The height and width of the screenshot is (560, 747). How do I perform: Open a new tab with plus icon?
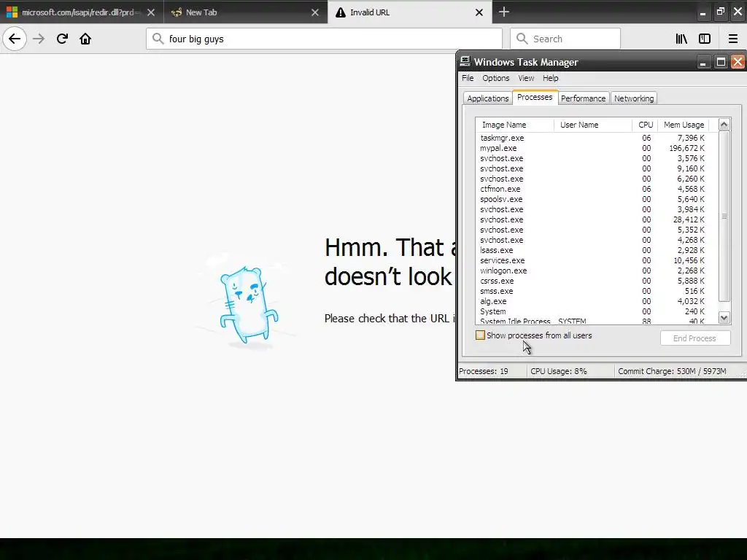503,12
